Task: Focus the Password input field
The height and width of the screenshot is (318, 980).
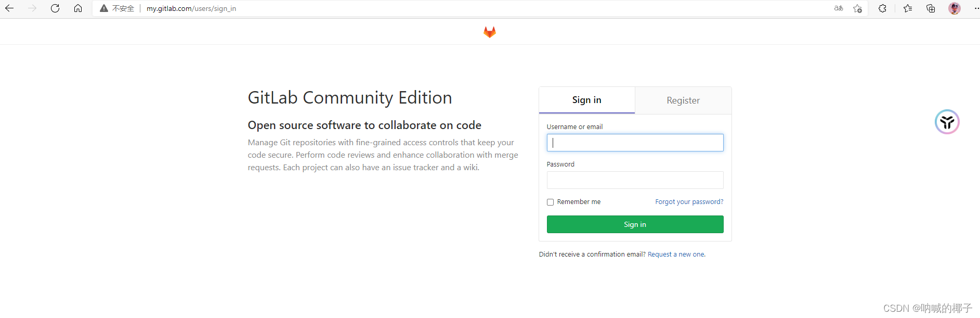Action: (x=635, y=180)
